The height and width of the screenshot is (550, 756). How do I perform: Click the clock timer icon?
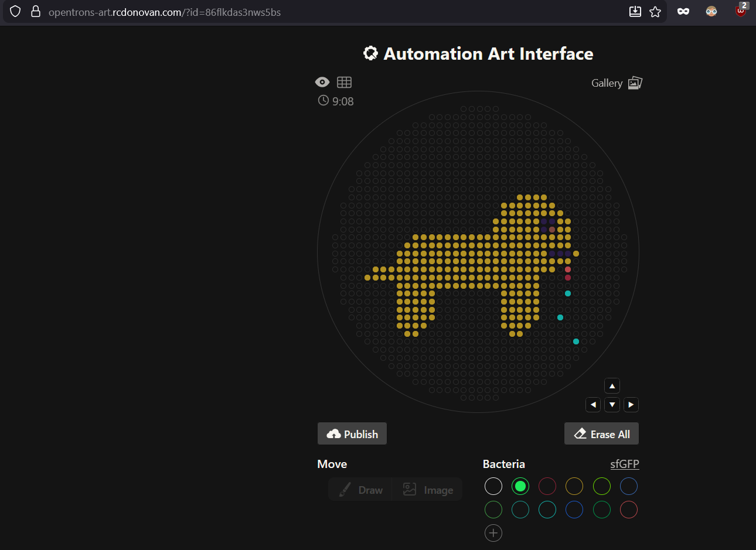pyautogui.click(x=323, y=101)
